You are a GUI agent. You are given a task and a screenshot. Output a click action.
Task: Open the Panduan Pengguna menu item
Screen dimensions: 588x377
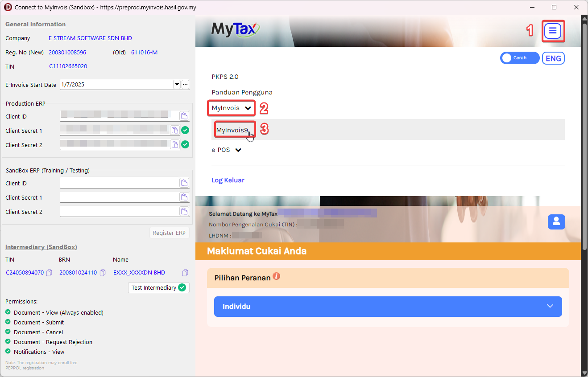tap(242, 92)
